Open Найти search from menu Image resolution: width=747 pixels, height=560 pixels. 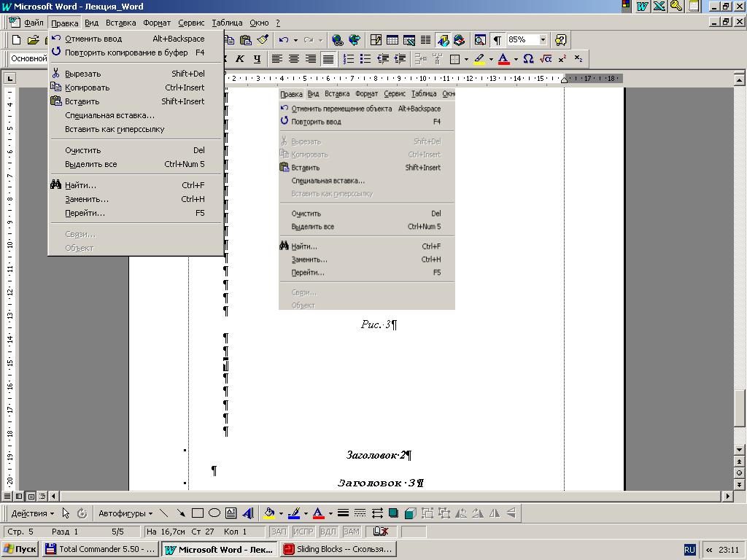[136, 185]
